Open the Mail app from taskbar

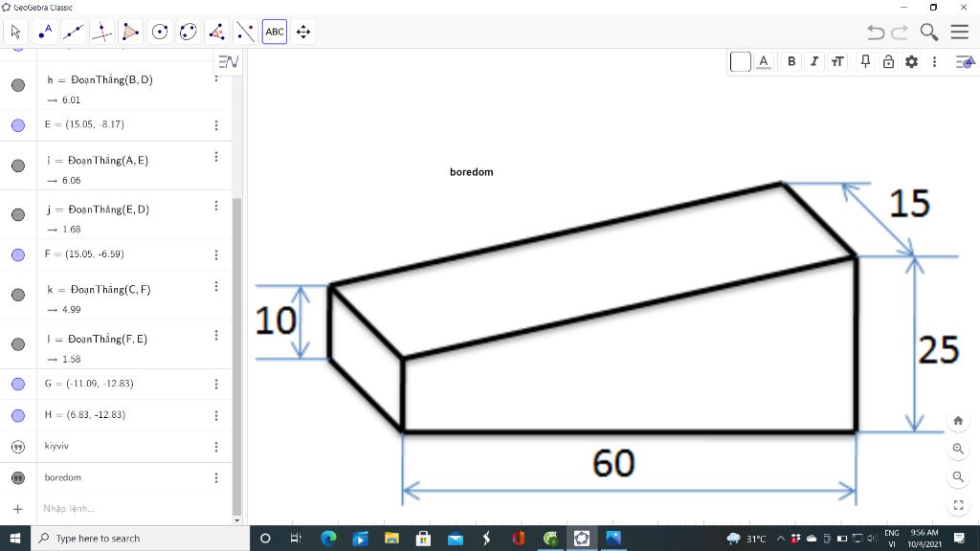455,538
